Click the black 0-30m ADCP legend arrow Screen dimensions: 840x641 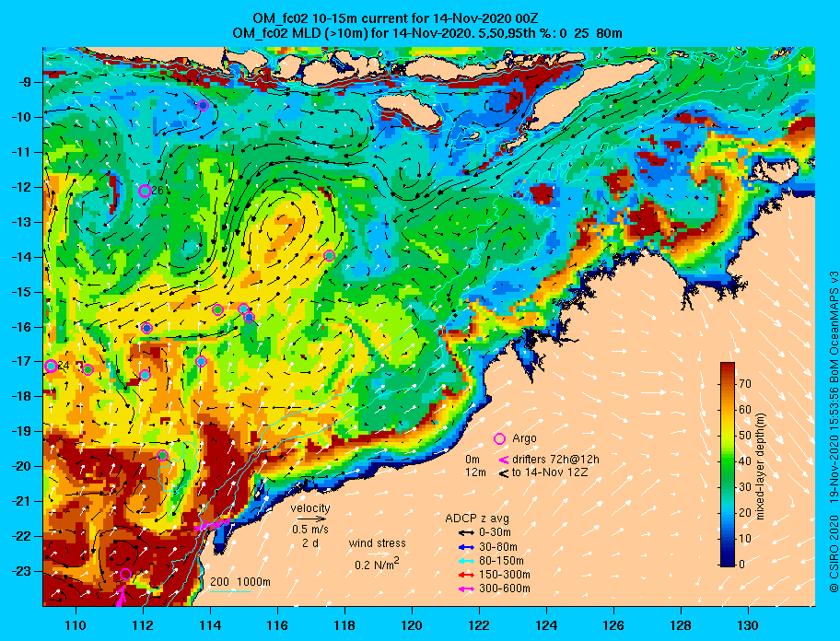tap(467, 533)
